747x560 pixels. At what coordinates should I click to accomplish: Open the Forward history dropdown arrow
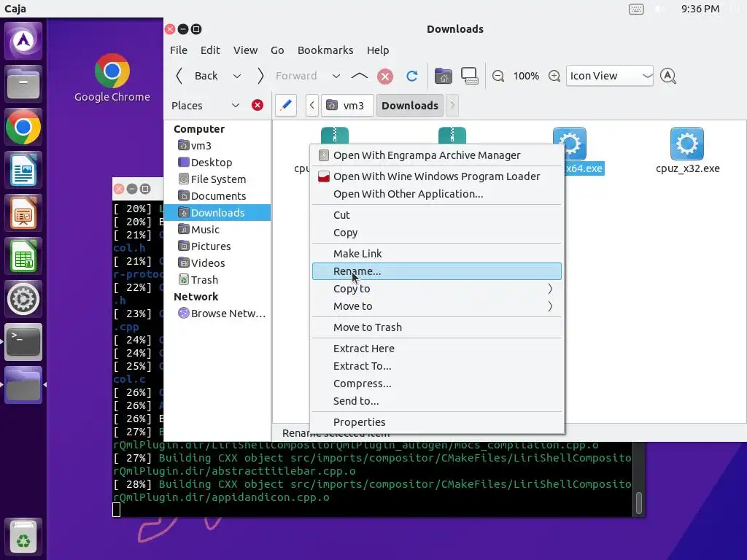(336, 76)
